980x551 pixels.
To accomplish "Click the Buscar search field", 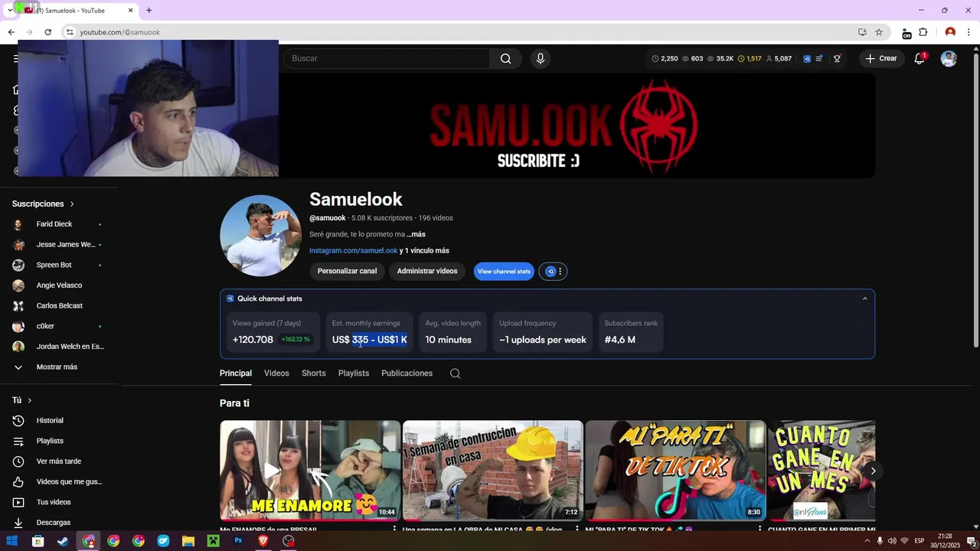I will (x=387, y=58).
